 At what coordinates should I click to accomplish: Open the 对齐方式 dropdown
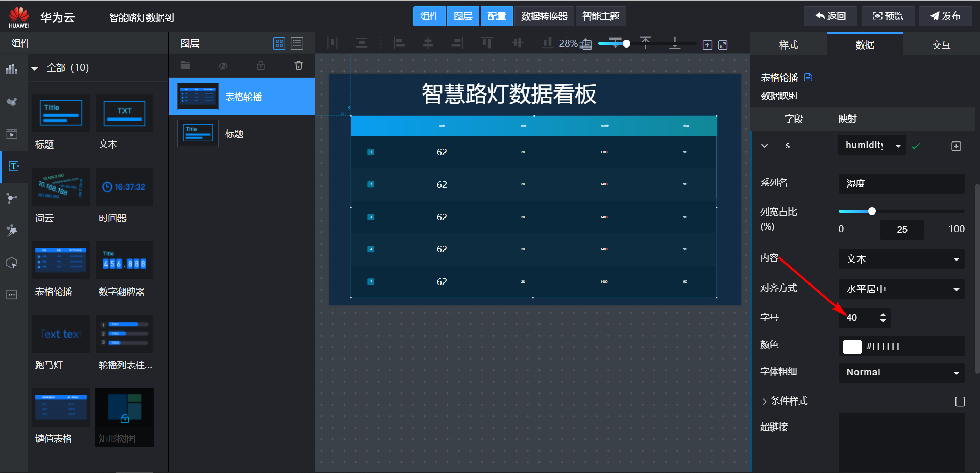click(901, 289)
